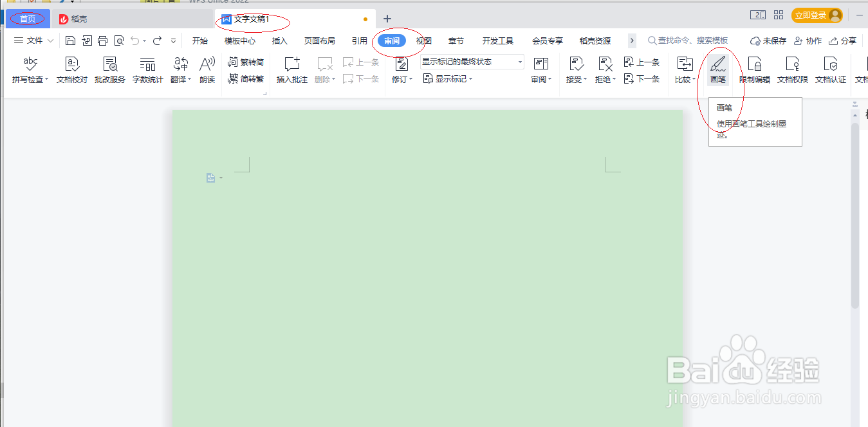Image resolution: width=868 pixels, height=427 pixels.
Task: Click the Translate (翻译) icon
Action: click(181, 64)
